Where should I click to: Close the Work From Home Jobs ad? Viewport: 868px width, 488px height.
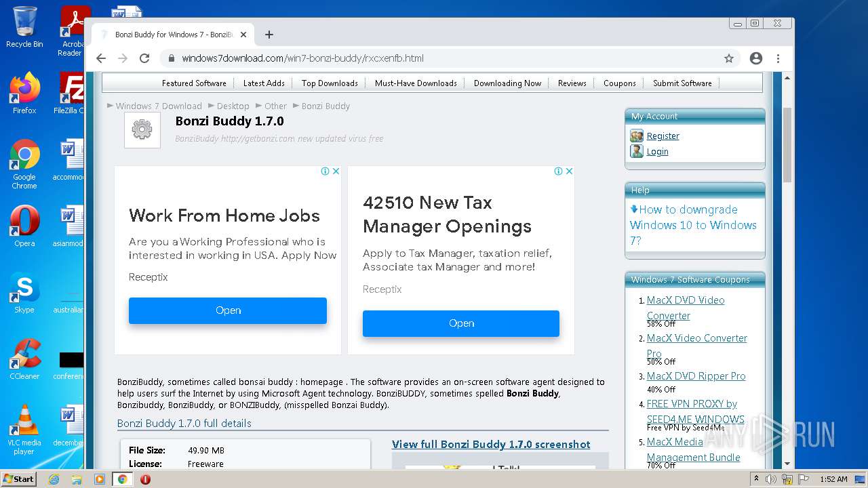click(x=336, y=171)
